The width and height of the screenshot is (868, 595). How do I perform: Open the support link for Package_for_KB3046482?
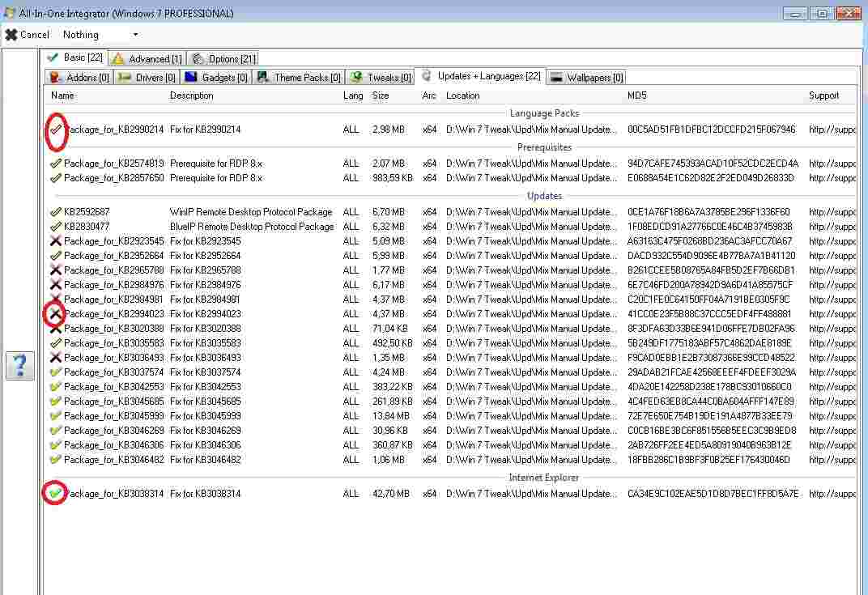coord(832,460)
